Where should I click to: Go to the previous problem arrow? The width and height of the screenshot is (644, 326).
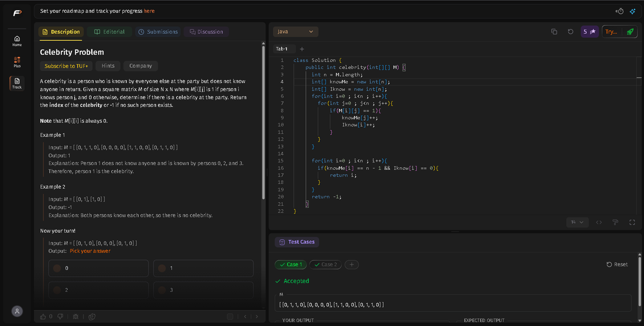click(245, 317)
